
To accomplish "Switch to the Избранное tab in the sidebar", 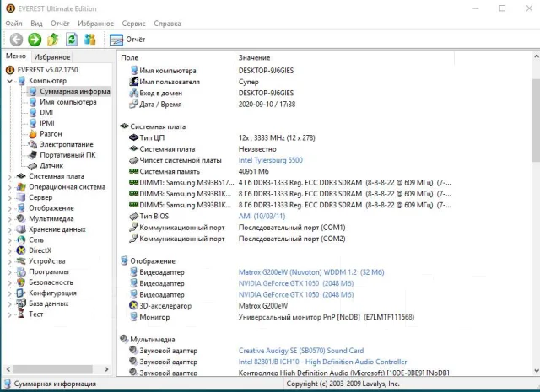I will (x=52, y=56).
